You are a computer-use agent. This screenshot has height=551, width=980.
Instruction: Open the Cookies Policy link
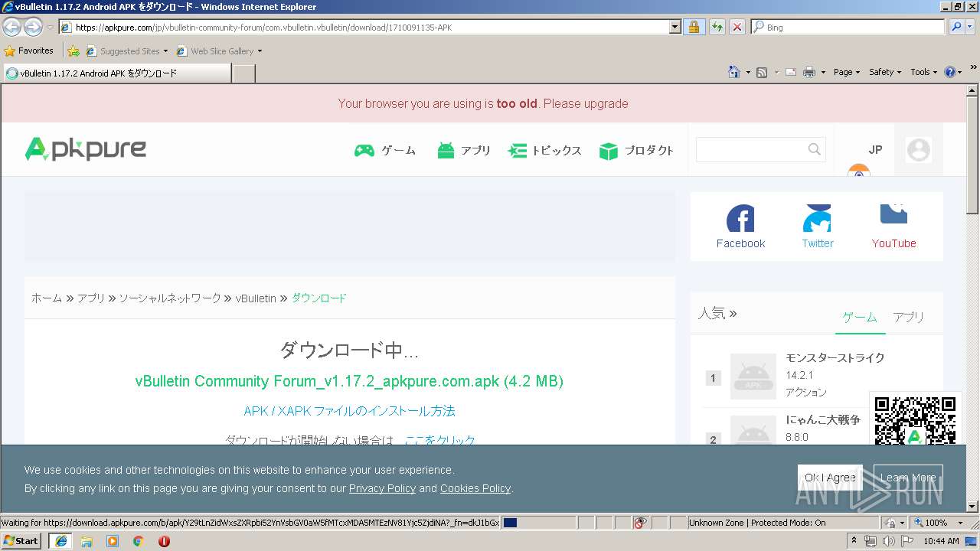475,488
